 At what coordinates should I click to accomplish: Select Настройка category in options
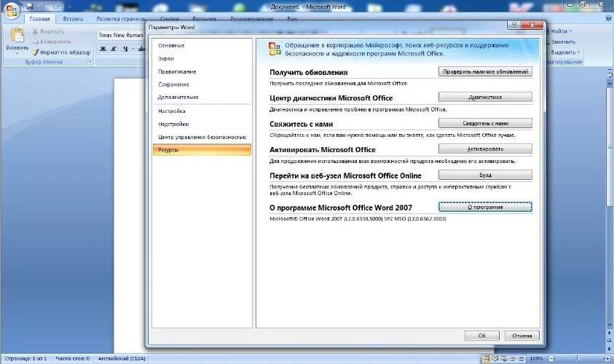pyautogui.click(x=202, y=111)
